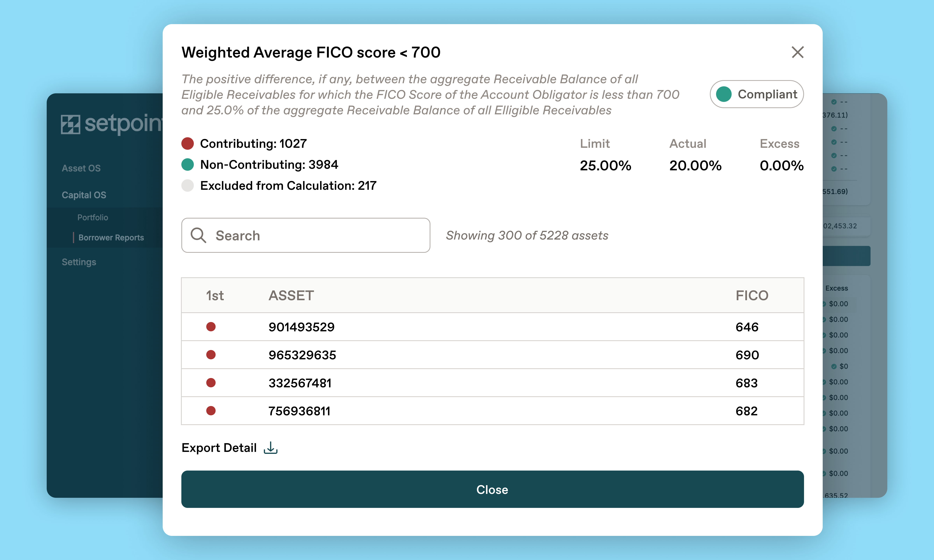Screen dimensions: 934x560
Task: Click the green Compliant status dot
Action: (x=724, y=94)
